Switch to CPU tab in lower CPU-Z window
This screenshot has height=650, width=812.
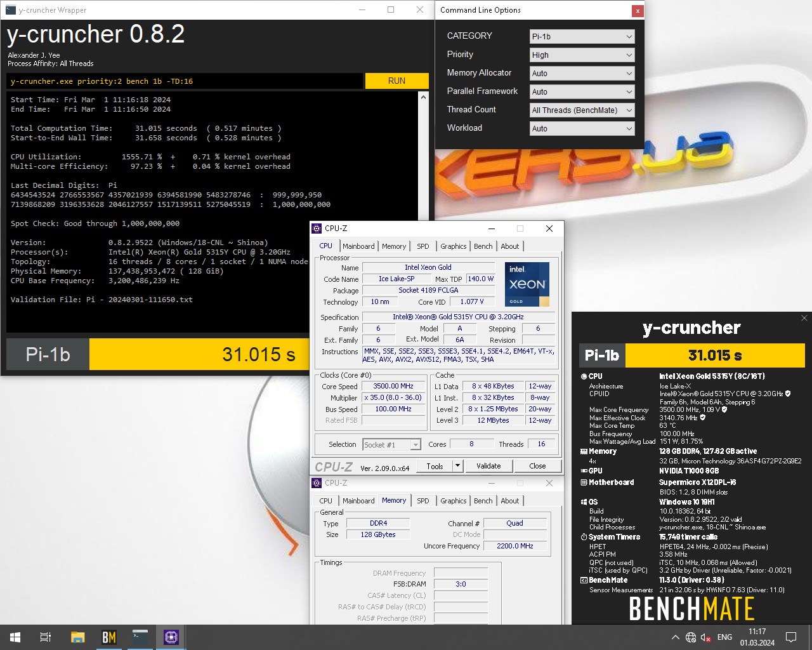pos(325,501)
